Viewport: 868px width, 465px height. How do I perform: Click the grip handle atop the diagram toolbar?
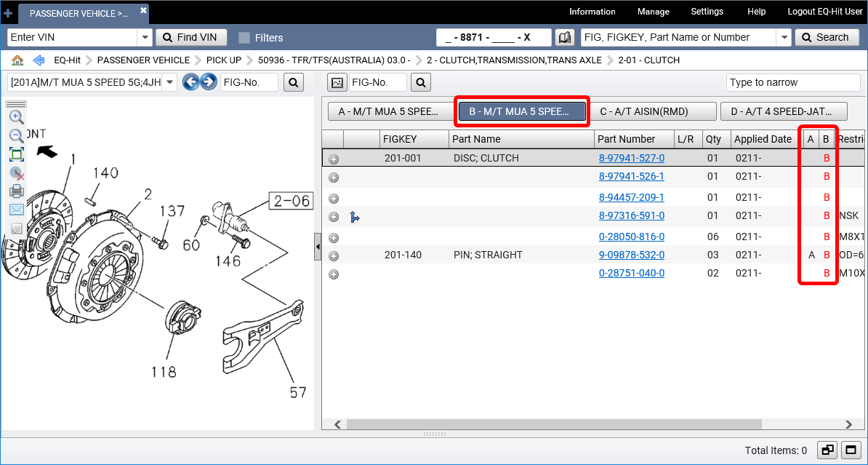(x=16, y=104)
